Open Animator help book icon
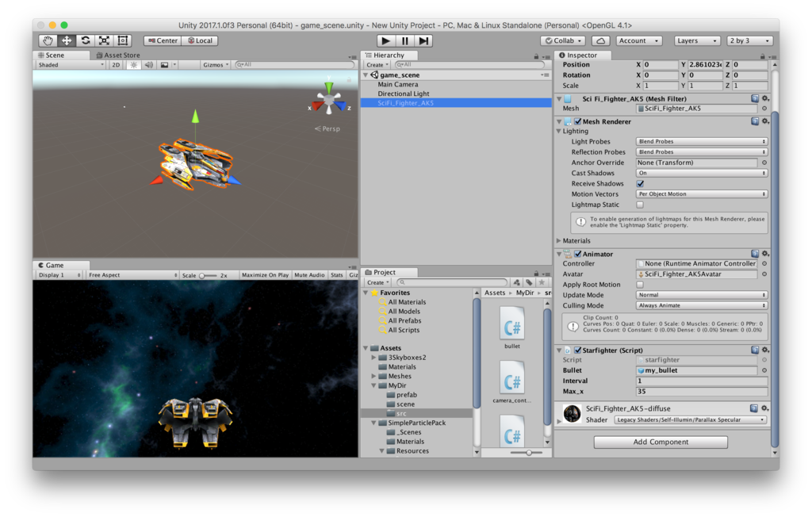Image resolution: width=812 pixels, height=517 pixels. point(755,254)
